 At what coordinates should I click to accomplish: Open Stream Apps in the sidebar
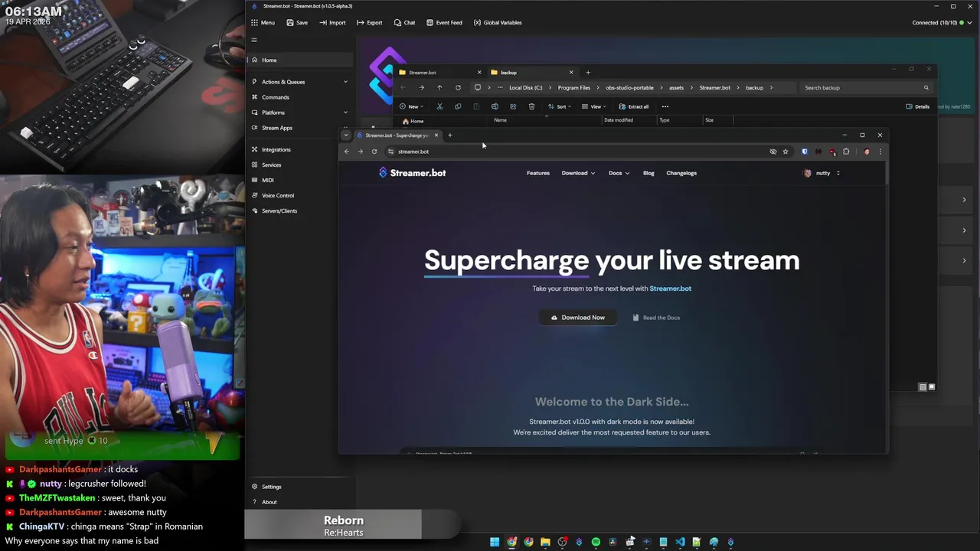299,128
